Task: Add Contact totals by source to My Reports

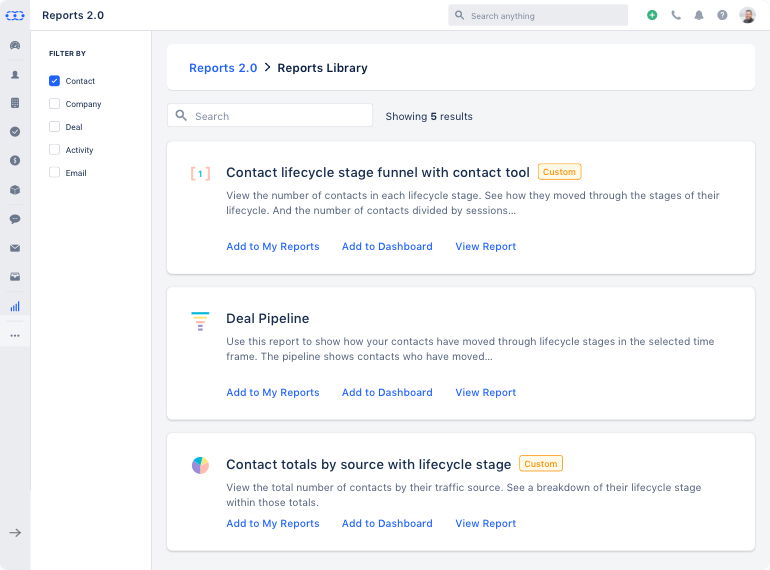Action: pyautogui.click(x=273, y=523)
